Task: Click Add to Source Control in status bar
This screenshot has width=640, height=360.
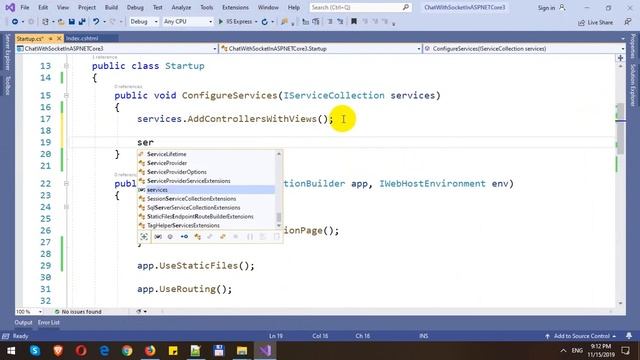Action: click(x=580, y=336)
